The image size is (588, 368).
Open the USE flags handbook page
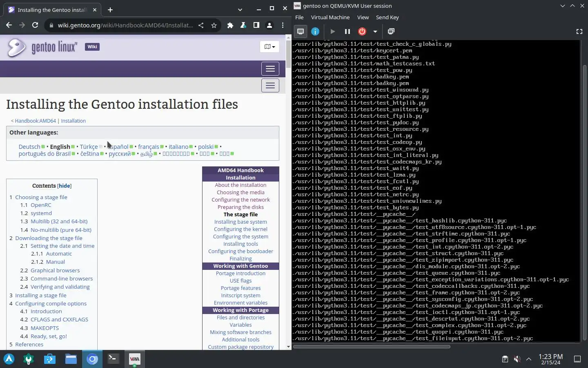(x=241, y=281)
